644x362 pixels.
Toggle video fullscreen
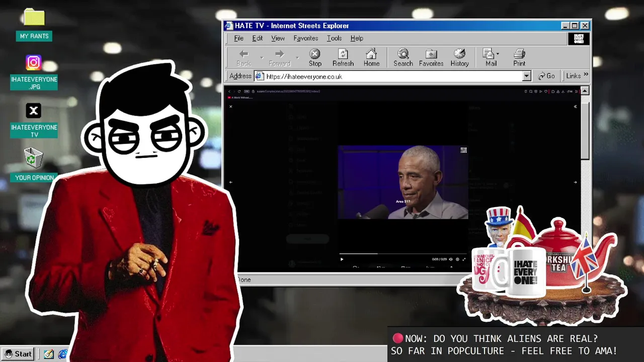click(x=464, y=259)
